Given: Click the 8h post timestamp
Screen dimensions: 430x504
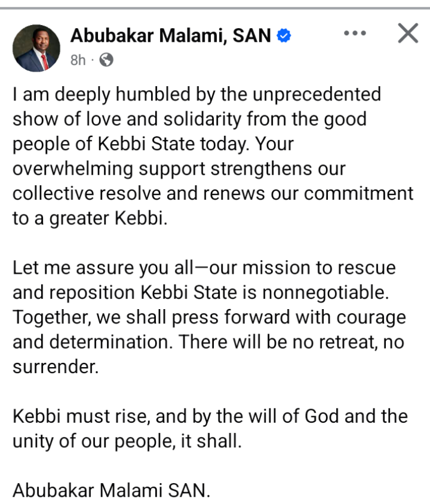Looking at the screenshot, I should pos(78,60).
